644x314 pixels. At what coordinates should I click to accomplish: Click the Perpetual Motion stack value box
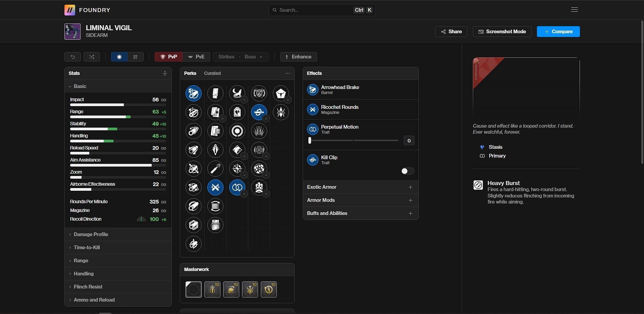tap(409, 141)
